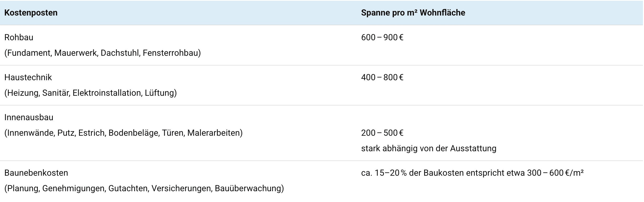
Task: Select the Innenausbau row title
Action: (x=29, y=118)
